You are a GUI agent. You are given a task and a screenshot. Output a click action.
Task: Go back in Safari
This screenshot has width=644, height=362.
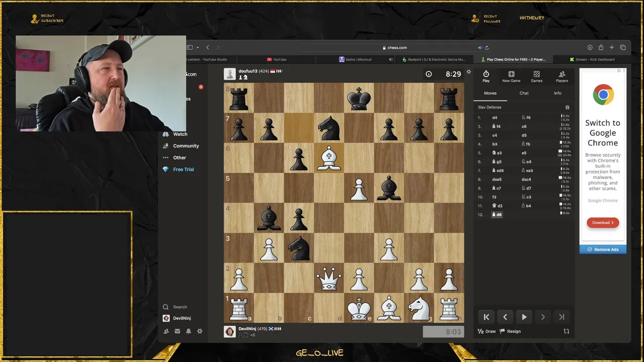(207, 47)
